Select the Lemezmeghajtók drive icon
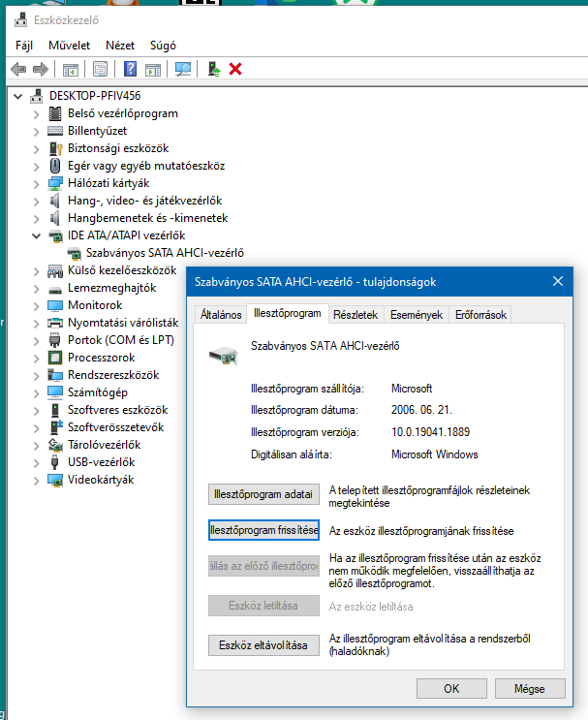Viewport: 588px width, 720px height. point(55,290)
